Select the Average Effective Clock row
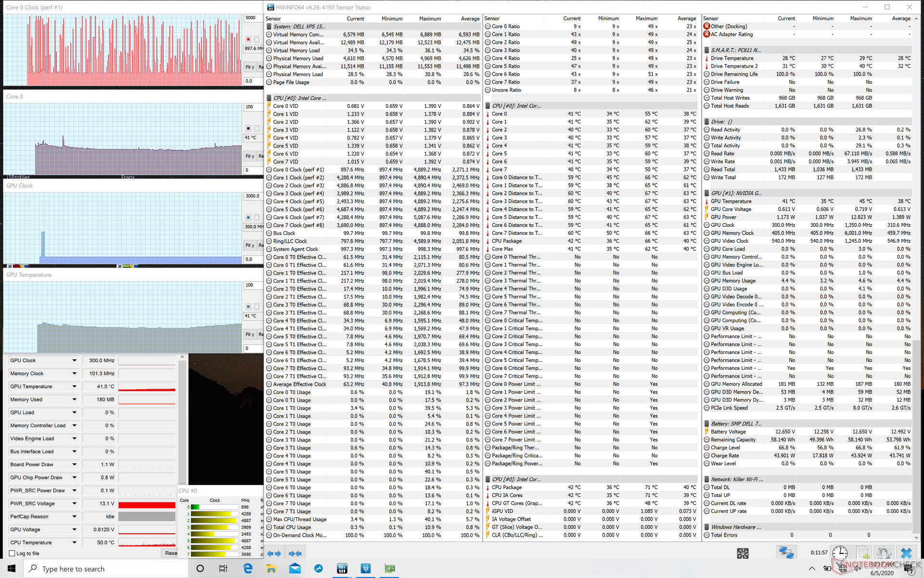Screen dimensions: 924x578 coord(373,384)
